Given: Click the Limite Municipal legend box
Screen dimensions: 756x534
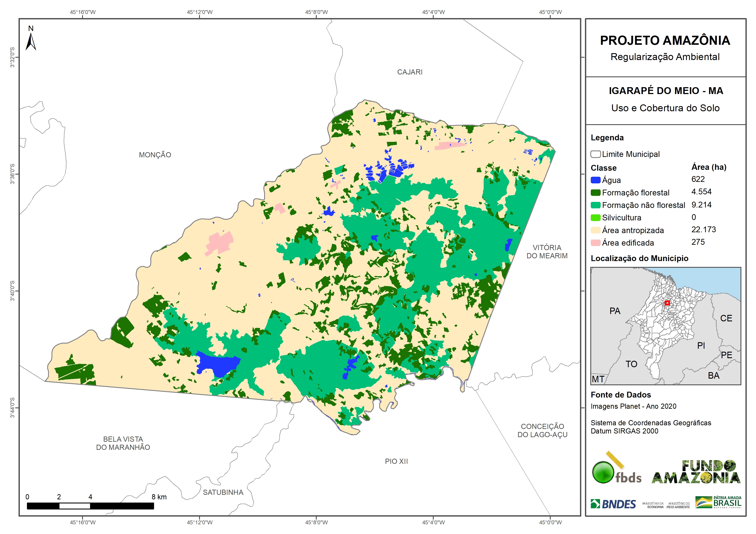Looking at the screenshot, I should 595,154.
